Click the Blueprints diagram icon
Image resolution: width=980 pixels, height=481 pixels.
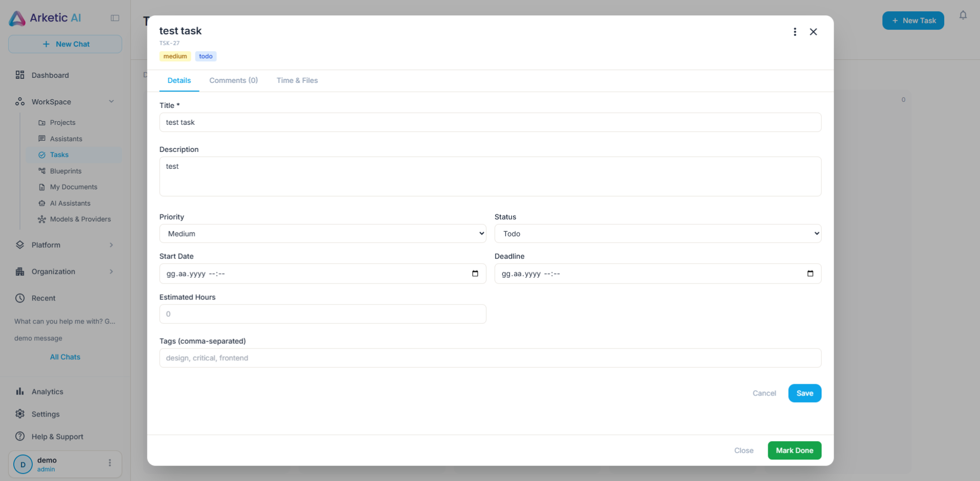pyautogui.click(x=42, y=171)
